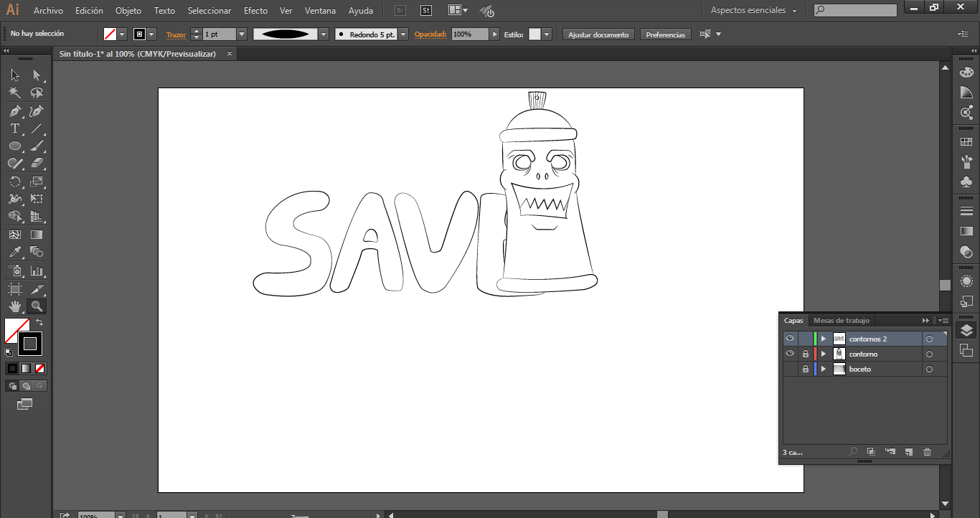Image resolution: width=980 pixels, height=518 pixels.
Task: Create a new layer in Capas panel
Action: [908, 452]
